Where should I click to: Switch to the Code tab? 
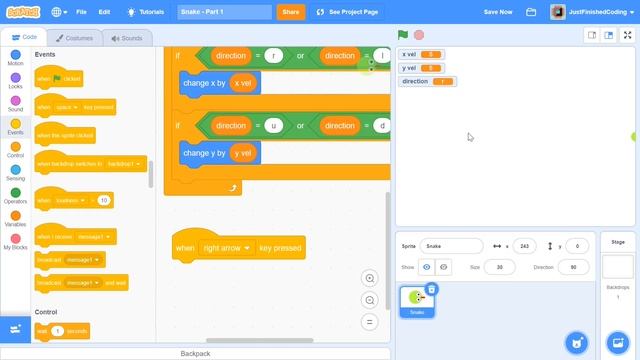[24, 37]
